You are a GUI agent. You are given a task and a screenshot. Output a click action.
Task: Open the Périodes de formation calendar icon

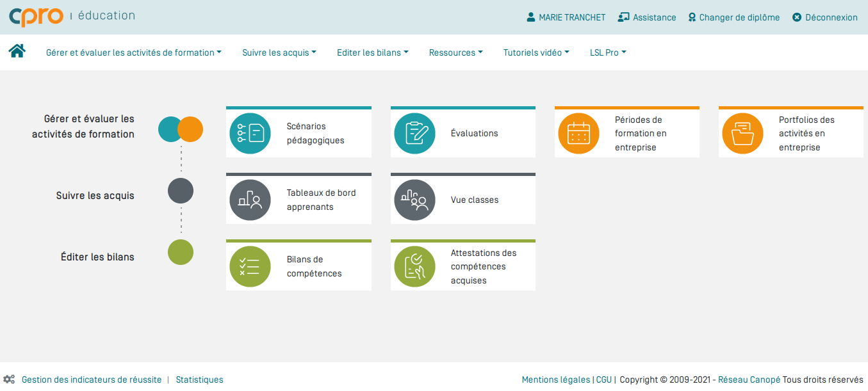pos(578,134)
